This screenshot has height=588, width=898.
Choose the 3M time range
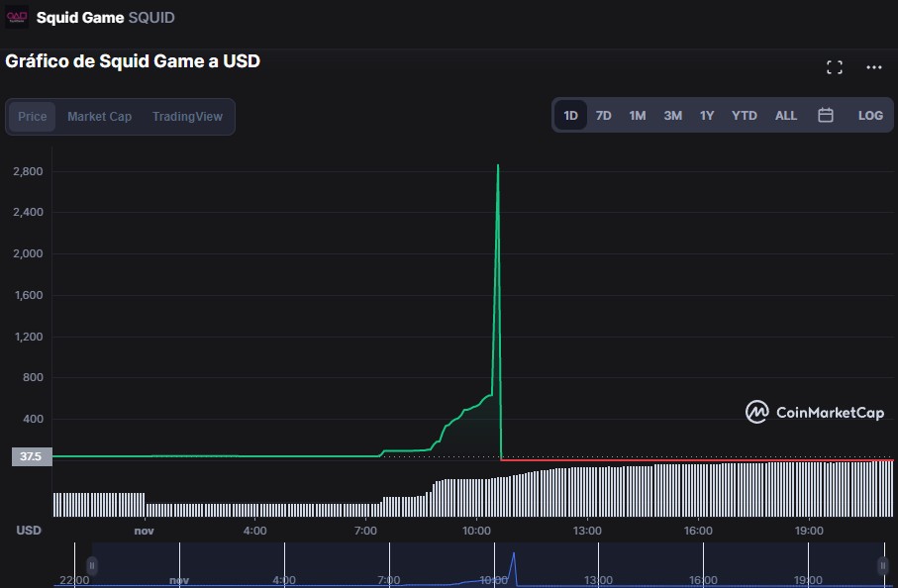(672, 116)
